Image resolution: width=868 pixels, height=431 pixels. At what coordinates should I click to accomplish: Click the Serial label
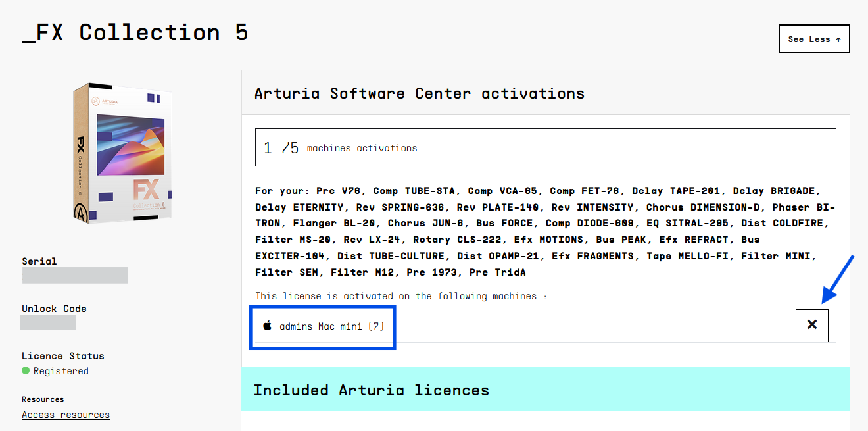(39, 261)
